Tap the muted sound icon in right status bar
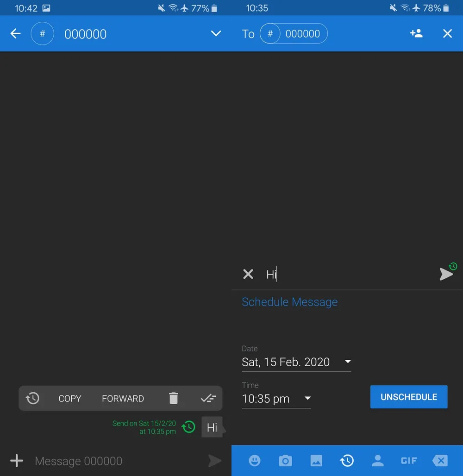463x476 pixels. [393, 8]
